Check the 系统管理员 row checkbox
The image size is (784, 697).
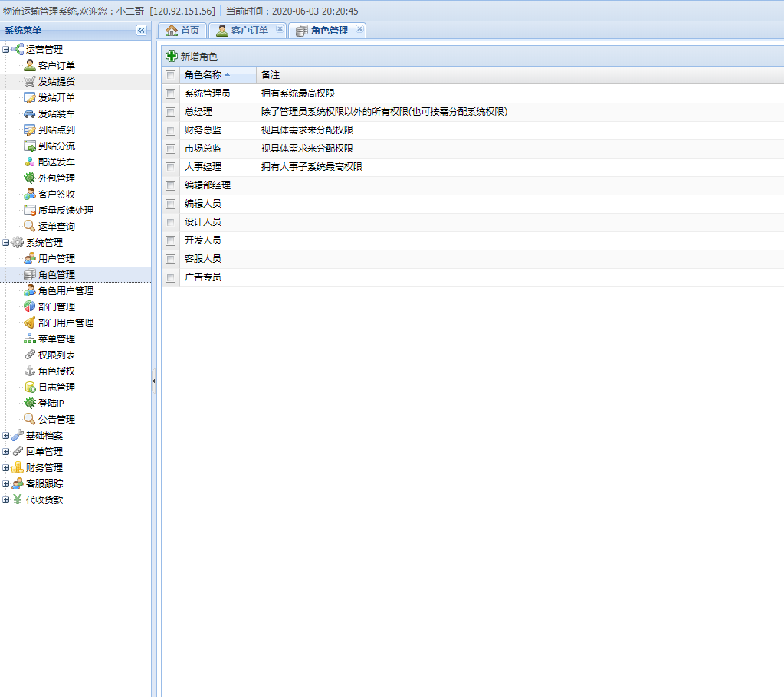click(x=170, y=93)
